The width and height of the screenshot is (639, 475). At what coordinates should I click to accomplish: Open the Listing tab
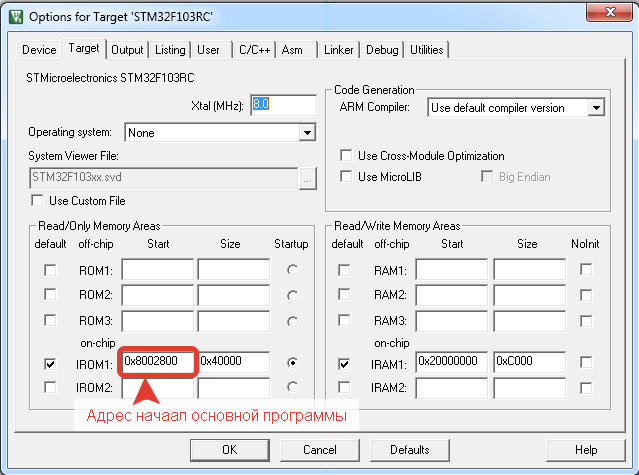[x=170, y=50]
